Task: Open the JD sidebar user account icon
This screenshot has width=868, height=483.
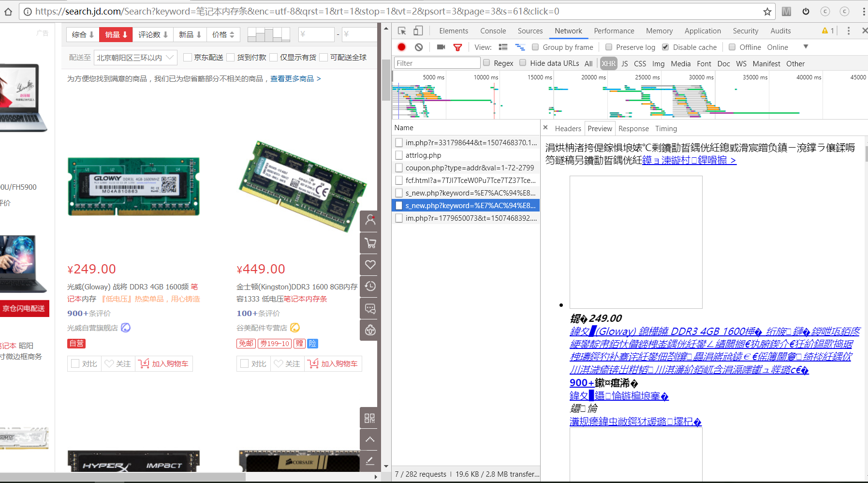Action: (x=370, y=220)
